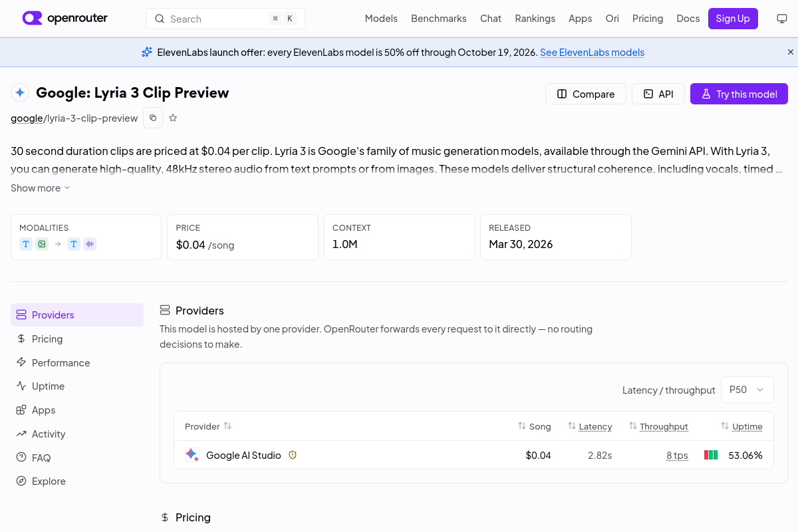Select Uptime in the sidebar

77,386
